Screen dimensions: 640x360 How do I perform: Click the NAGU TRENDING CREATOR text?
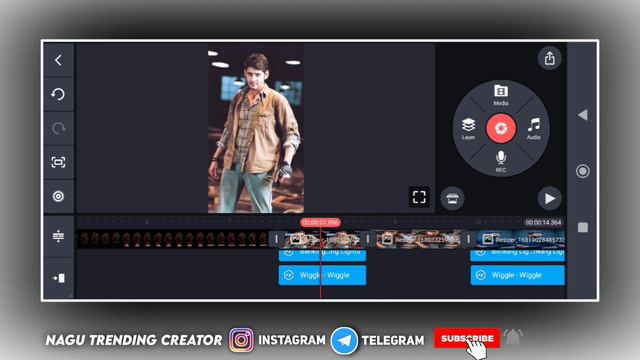[x=134, y=340]
